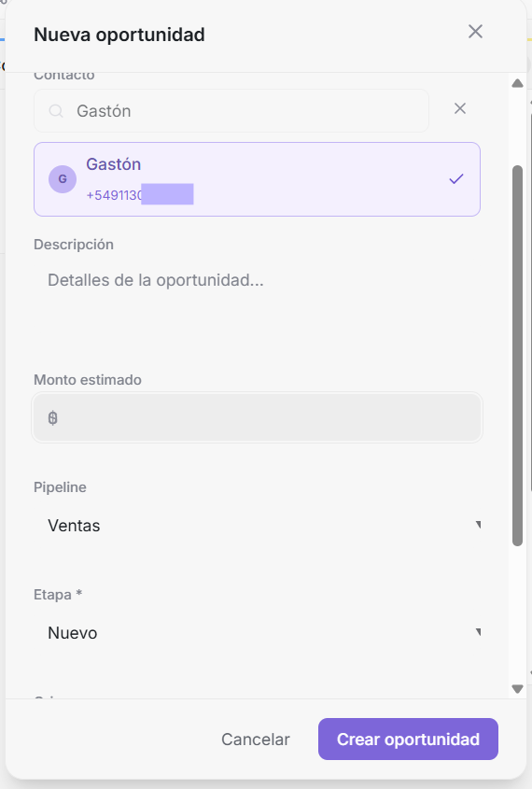
Task: Focus the Monto estimado amount field
Action: [257, 417]
